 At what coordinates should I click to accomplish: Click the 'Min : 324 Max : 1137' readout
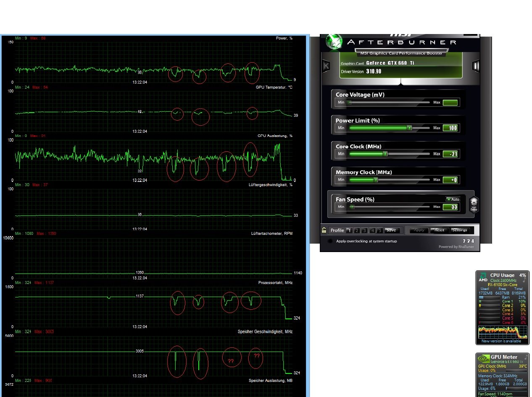[34, 283]
